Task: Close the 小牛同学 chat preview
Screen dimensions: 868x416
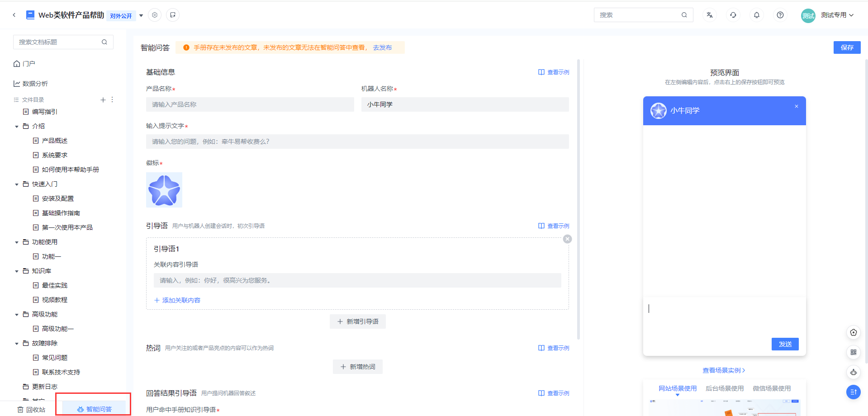Action: pyautogui.click(x=796, y=107)
